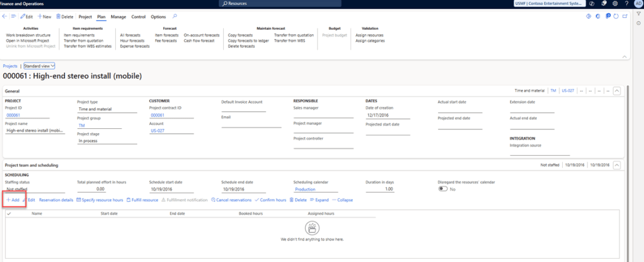Collapse the ribbon with the chevron
The width and height of the screenshot is (644, 262).
624,56
